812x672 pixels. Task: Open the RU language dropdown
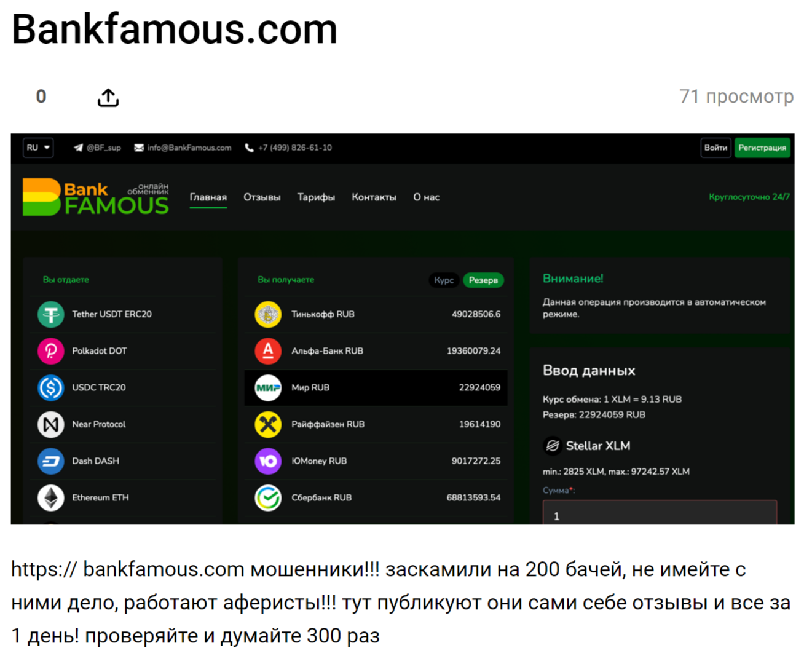click(38, 148)
